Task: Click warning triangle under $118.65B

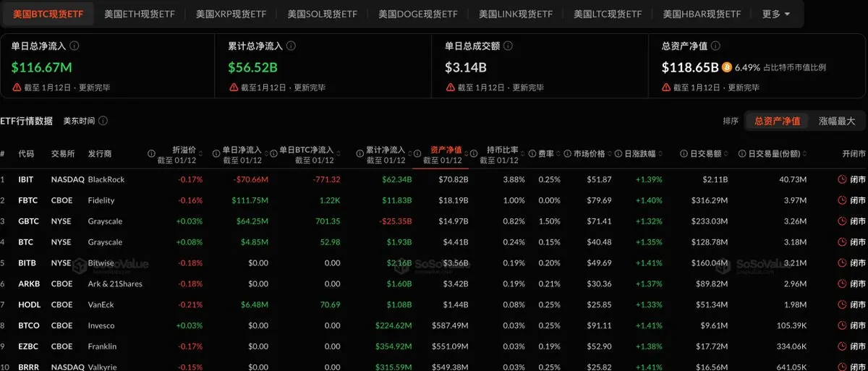Action: tap(667, 87)
